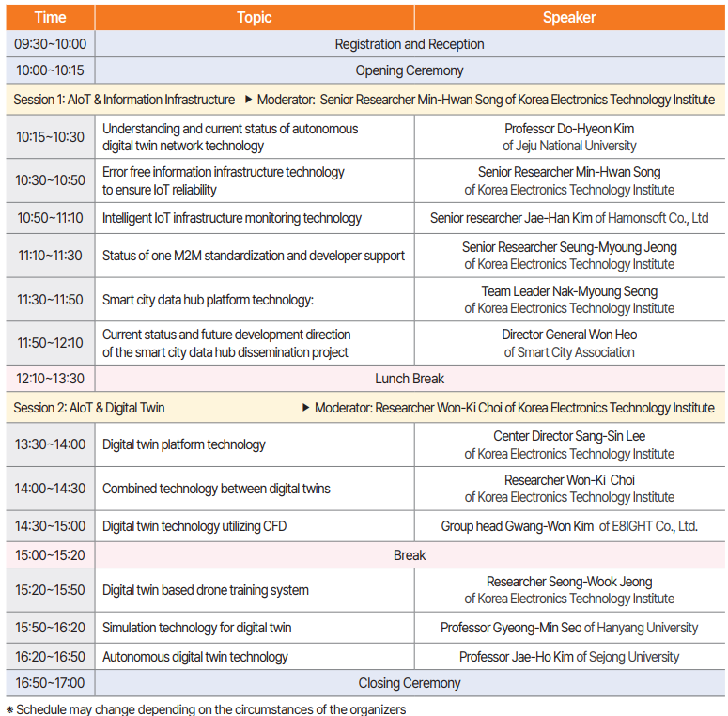Click Center Director Sang-Sin Lee speaker cell
The image size is (728, 716).
point(569,444)
